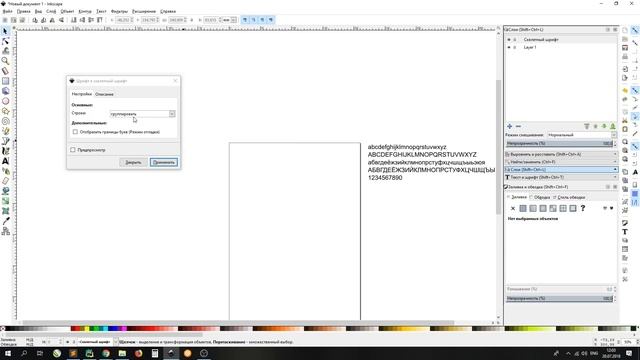Open the units dropdown in top toolbar
Viewport: 640px width, 360px height.
point(229,20)
